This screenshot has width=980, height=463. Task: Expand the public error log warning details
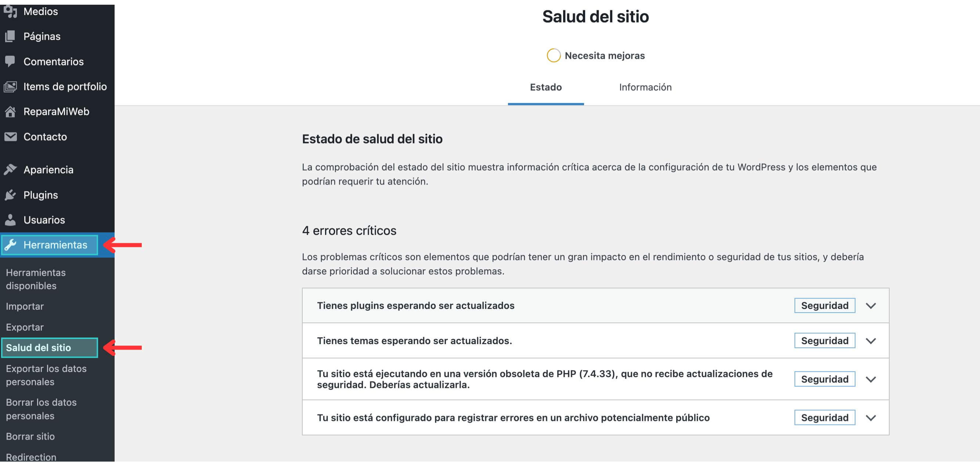[871, 418]
